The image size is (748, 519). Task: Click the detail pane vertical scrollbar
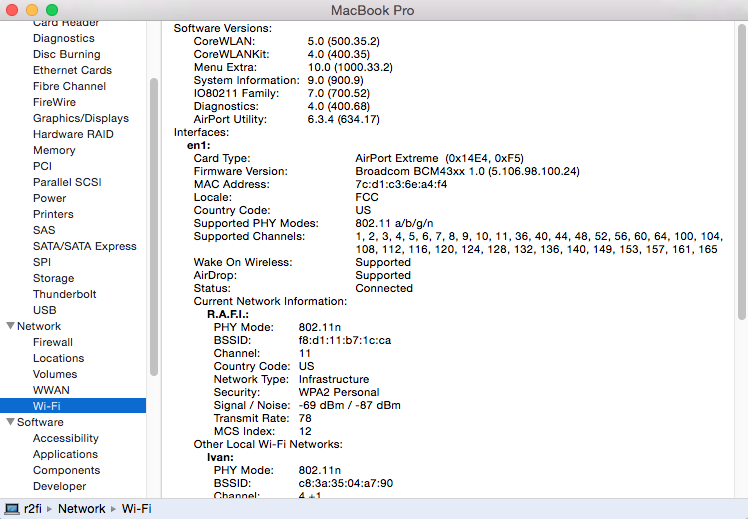[x=741, y=172]
